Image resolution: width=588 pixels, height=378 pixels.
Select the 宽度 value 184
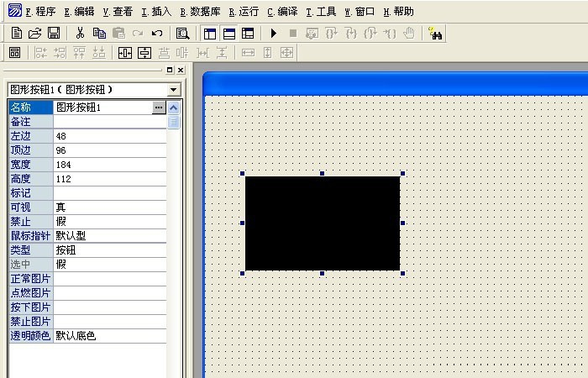point(110,165)
